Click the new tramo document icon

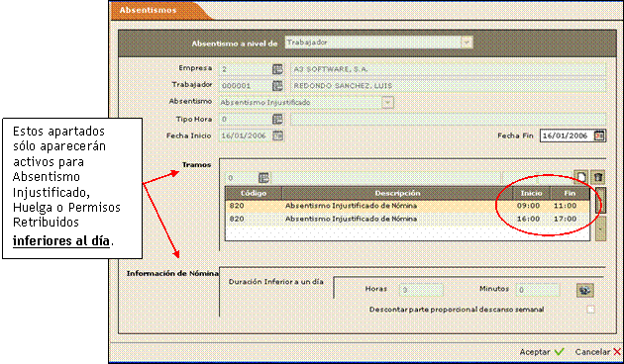(581, 177)
